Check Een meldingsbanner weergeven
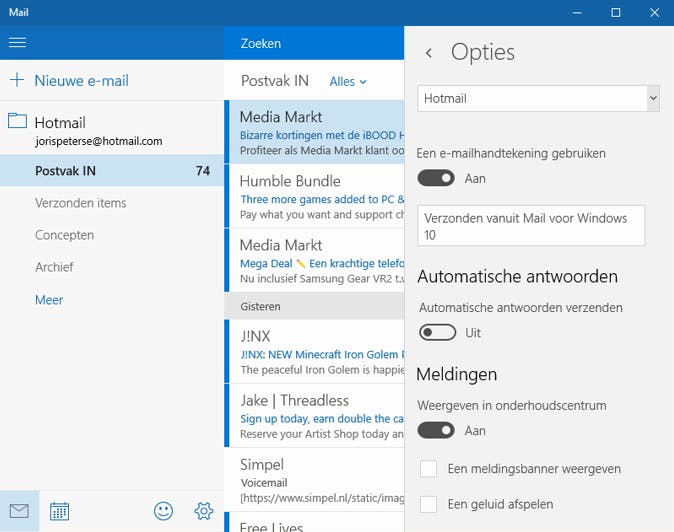The image size is (674, 532). 429,468
